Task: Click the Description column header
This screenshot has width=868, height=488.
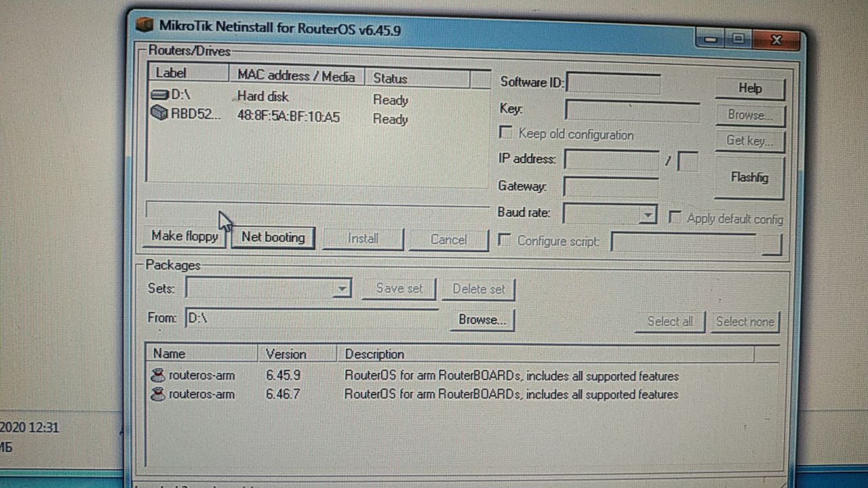Action: tap(546, 354)
